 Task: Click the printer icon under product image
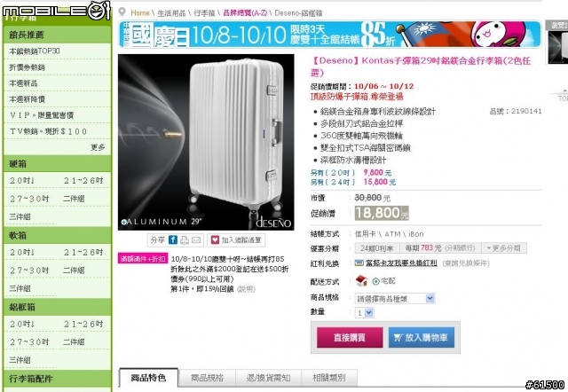tap(185, 239)
